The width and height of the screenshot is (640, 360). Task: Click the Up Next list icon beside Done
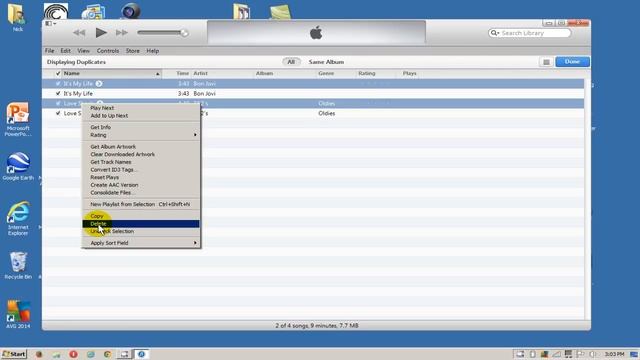pos(546,62)
